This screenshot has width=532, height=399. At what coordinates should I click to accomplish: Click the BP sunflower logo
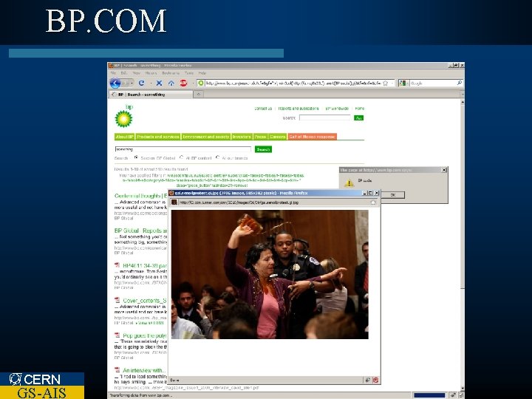[x=123, y=118]
